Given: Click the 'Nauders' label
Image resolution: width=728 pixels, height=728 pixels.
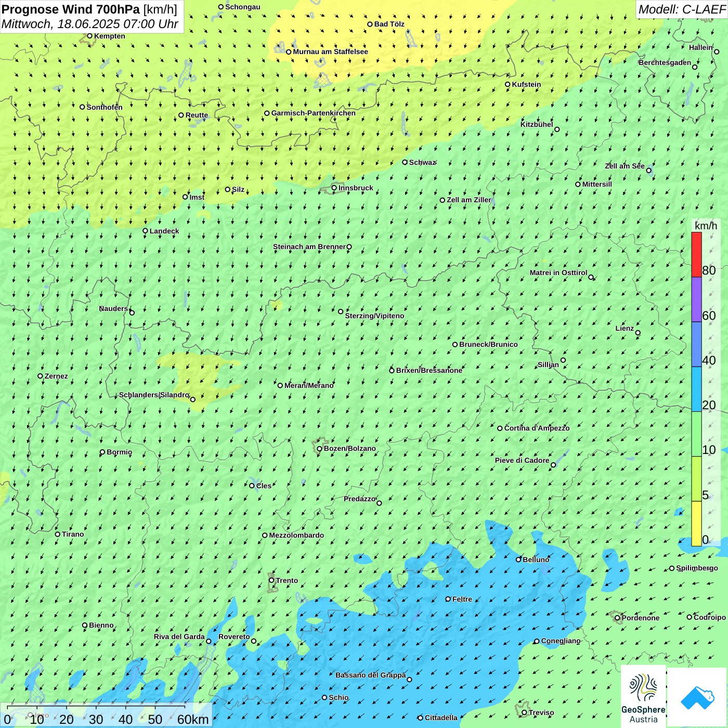Looking at the screenshot, I should pyautogui.click(x=113, y=308).
